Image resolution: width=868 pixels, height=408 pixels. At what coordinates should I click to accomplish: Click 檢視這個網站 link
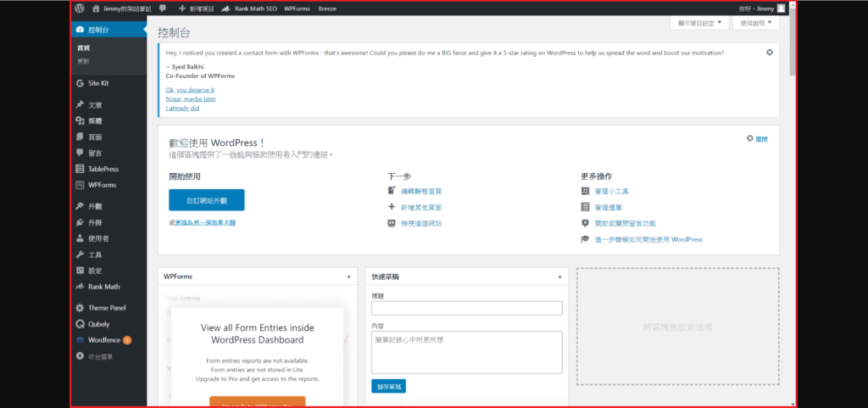[421, 223]
